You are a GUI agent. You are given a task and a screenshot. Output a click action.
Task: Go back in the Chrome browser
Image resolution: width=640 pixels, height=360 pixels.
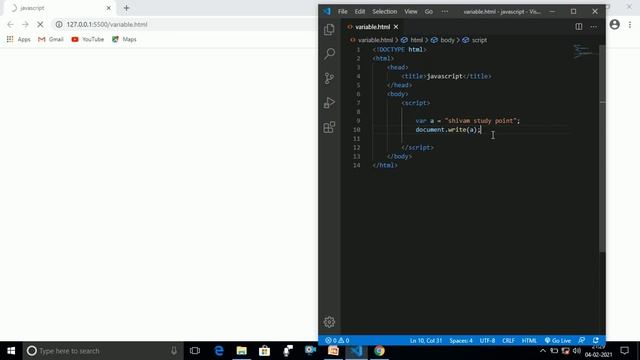(x=10, y=24)
